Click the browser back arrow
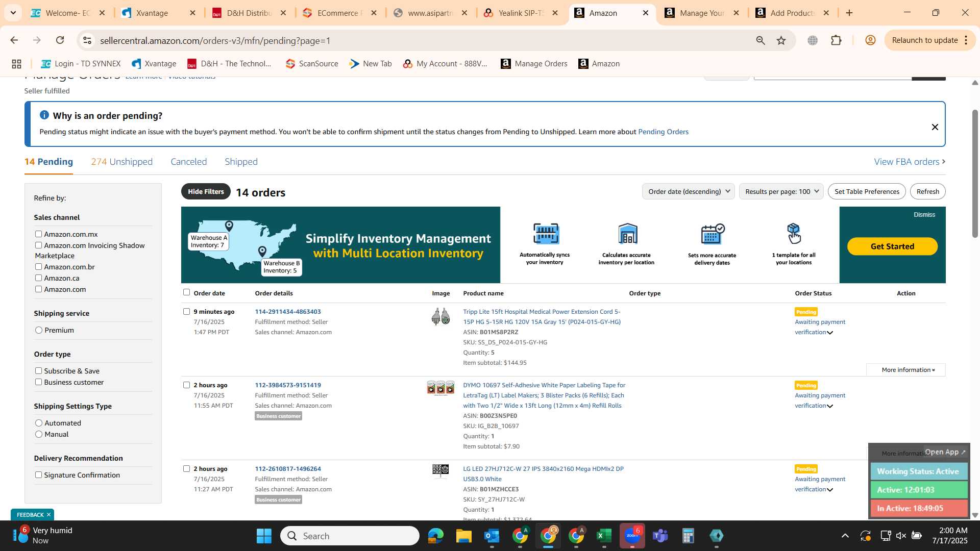Image resolution: width=980 pixels, height=551 pixels. coord(14,40)
